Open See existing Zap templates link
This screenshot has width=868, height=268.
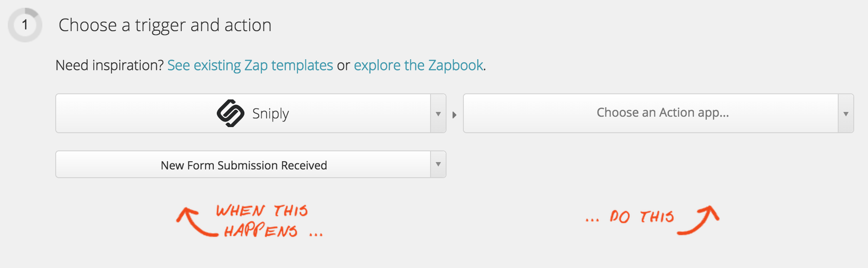250,65
